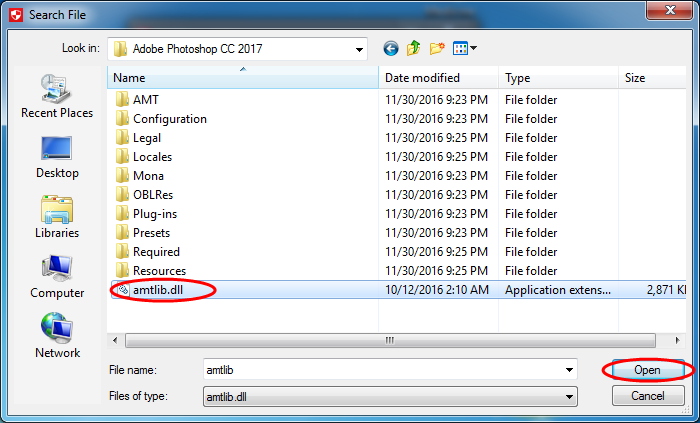
Task: Click the horizontal scrollbar thumb
Action: (x=390, y=340)
